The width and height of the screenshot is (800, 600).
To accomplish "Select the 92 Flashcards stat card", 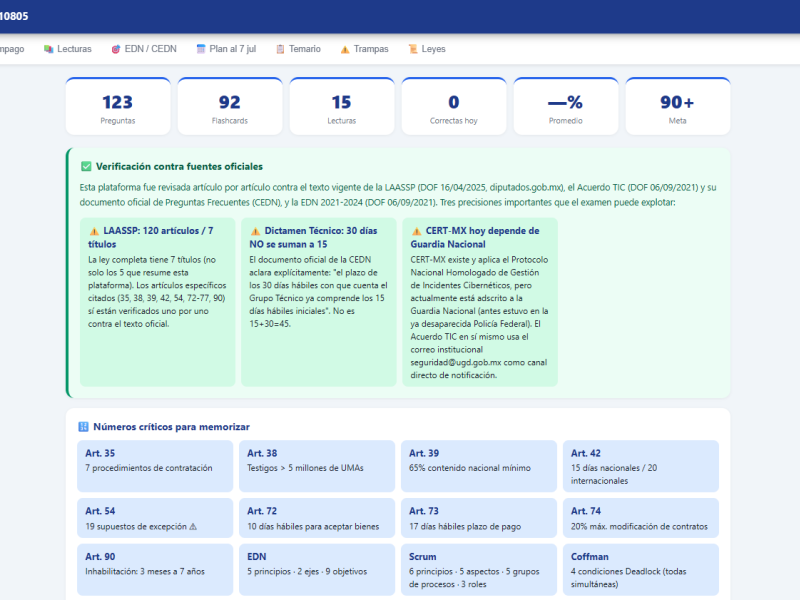I will [230, 106].
